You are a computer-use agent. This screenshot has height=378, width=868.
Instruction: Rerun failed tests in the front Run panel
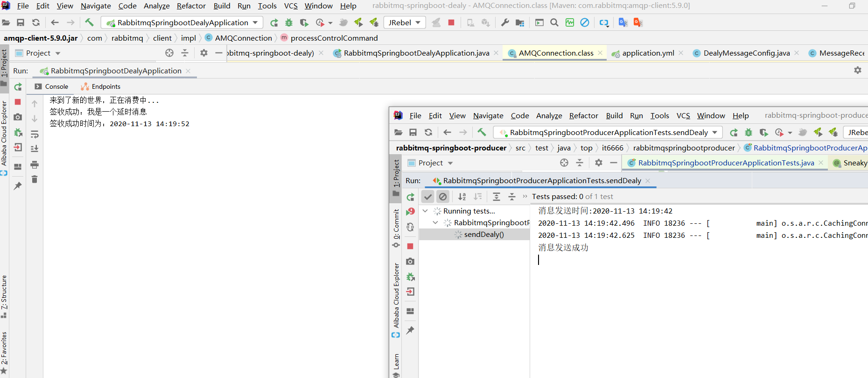coord(410,212)
